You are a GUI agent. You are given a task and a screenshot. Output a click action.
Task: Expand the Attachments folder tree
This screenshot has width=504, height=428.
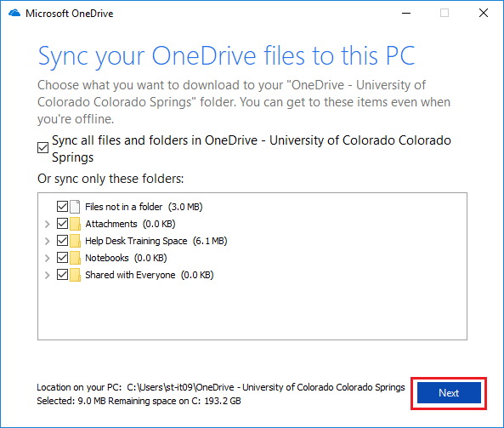48,224
